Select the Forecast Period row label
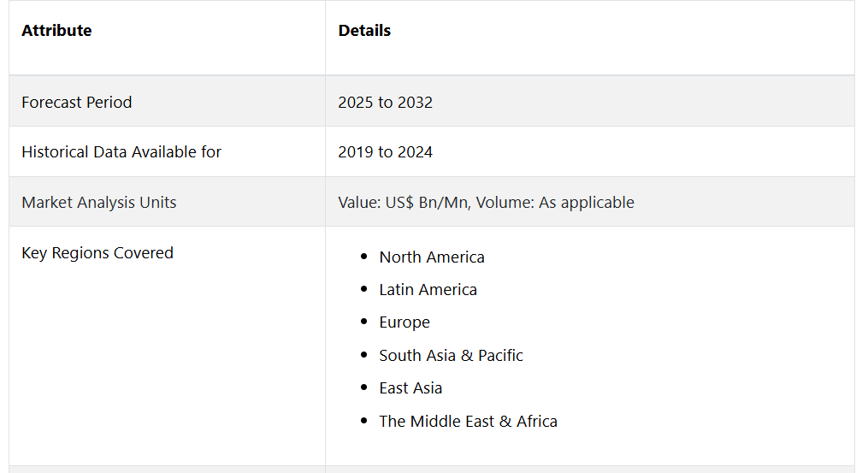Viewport: 868px width, 473px height. point(77,103)
